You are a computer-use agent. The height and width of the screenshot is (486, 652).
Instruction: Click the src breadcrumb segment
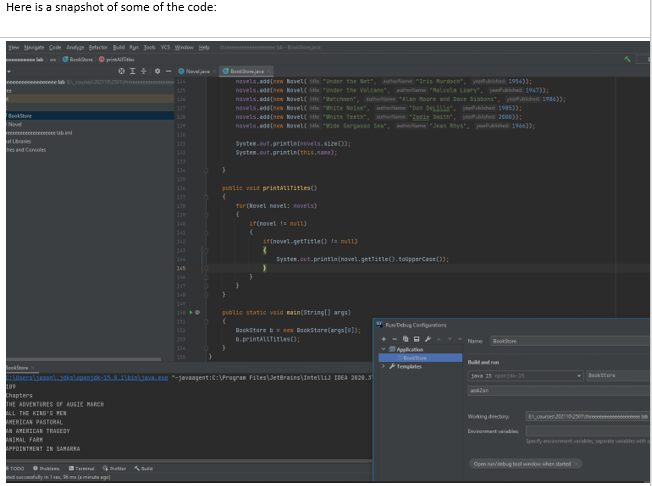(53, 59)
